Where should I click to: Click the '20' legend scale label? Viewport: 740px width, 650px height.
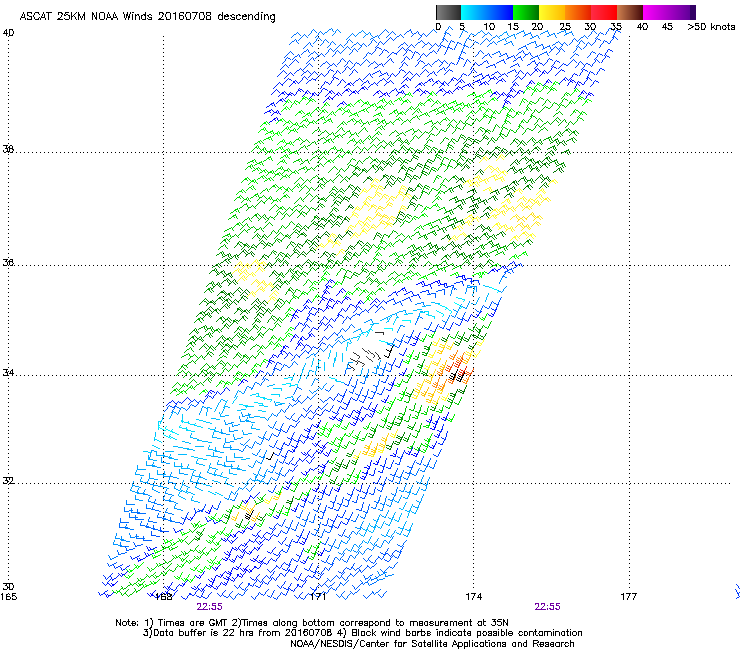pyautogui.click(x=537, y=27)
